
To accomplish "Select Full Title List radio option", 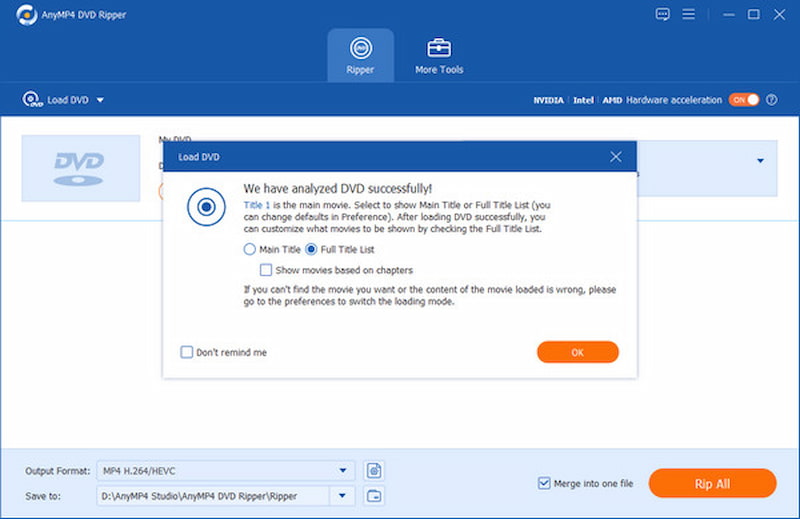I will coord(311,249).
